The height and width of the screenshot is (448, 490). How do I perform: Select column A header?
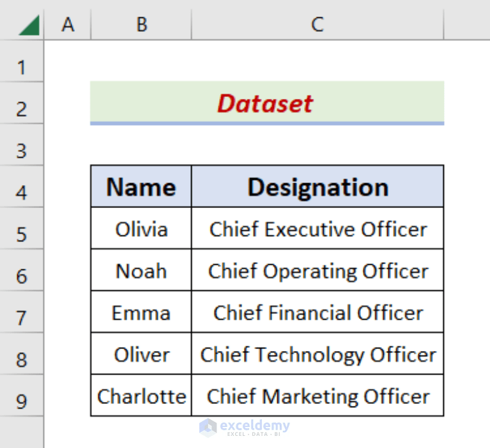(68, 24)
